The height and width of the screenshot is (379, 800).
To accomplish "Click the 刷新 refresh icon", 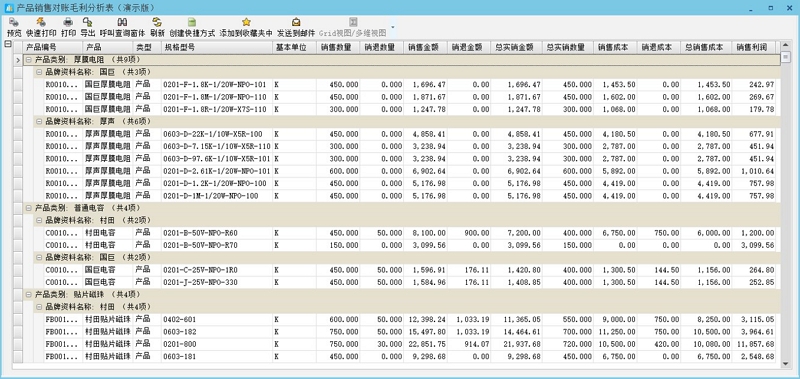I will (157, 22).
